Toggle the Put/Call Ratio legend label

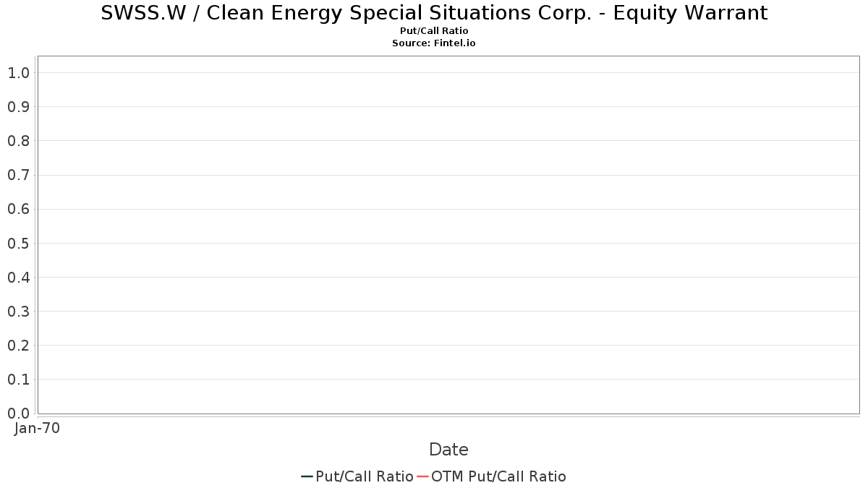click(x=365, y=476)
